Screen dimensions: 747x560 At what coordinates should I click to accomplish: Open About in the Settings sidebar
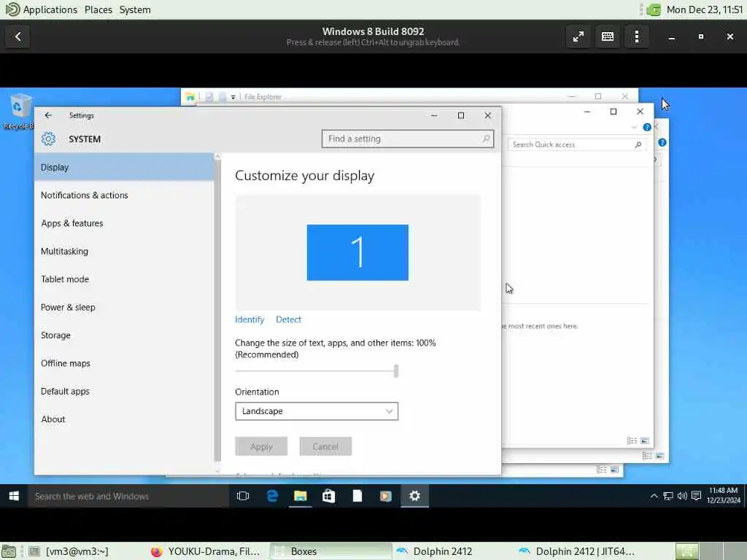click(124, 419)
